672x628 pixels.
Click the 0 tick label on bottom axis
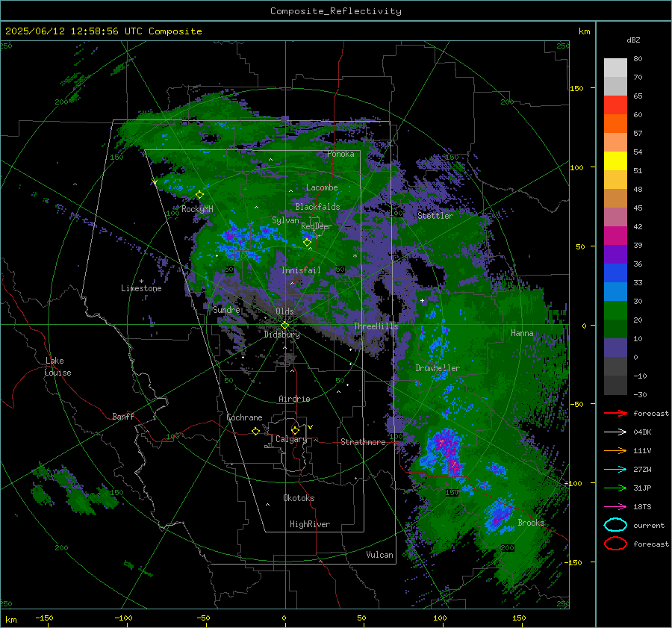point(284,618)
